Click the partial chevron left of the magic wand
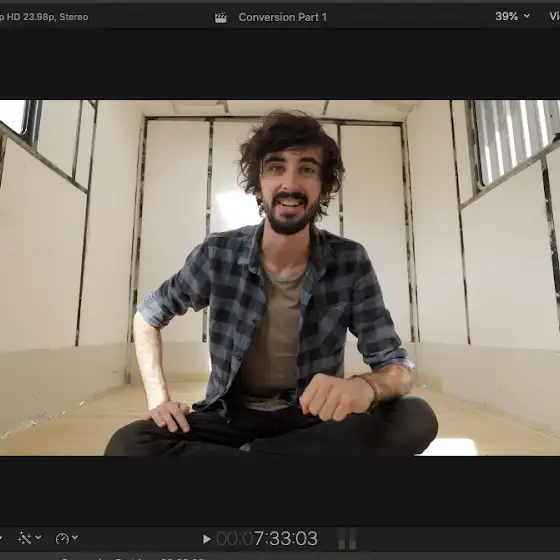 coord(1,537)
